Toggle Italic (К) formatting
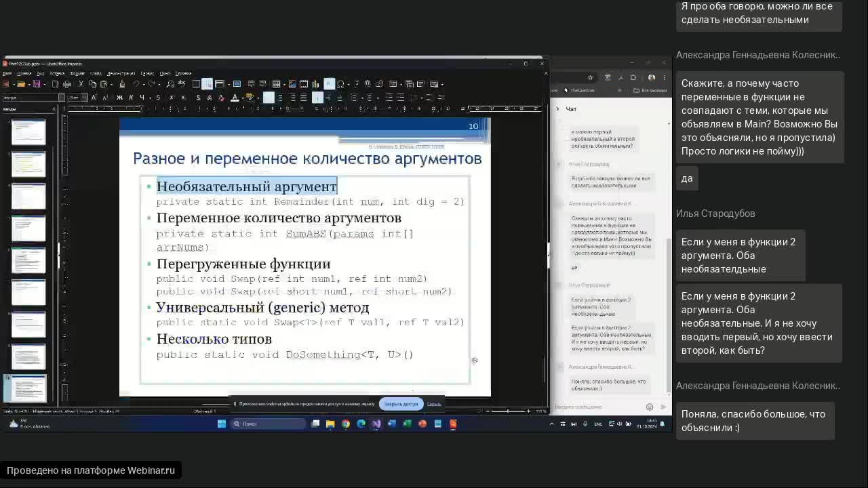 tap(131, 97)
